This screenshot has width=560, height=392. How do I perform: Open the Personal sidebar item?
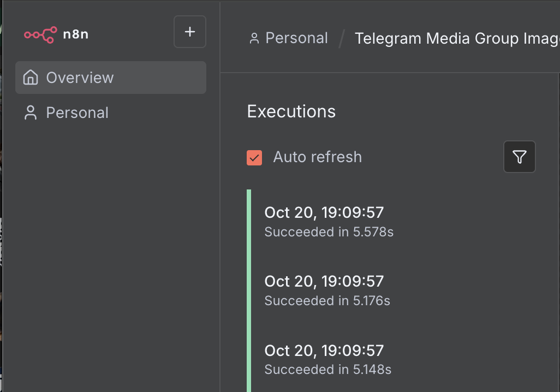77,113
